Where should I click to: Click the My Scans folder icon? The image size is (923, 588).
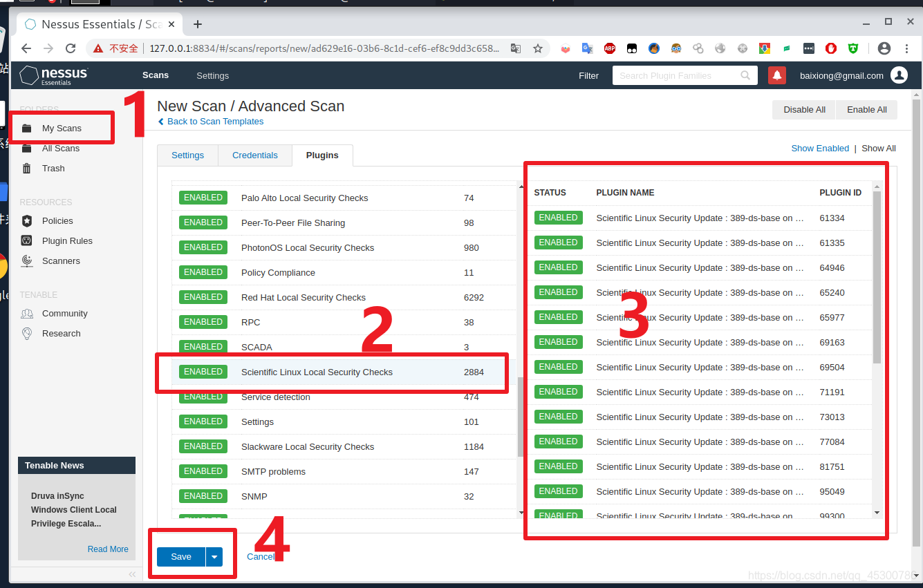pos(27,129)
